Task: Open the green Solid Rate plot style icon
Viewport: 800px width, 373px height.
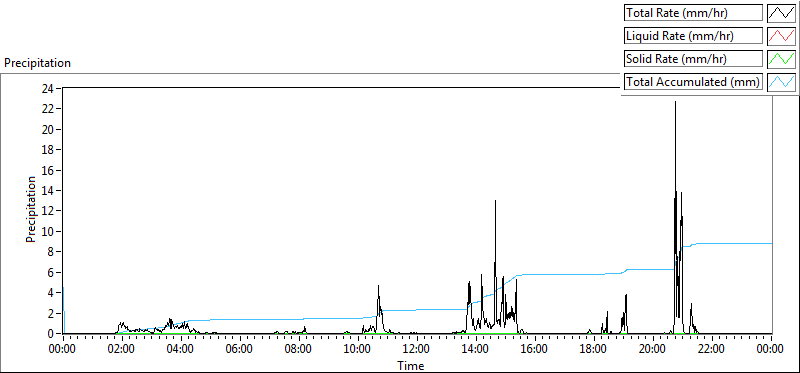Action: point(781,59)
